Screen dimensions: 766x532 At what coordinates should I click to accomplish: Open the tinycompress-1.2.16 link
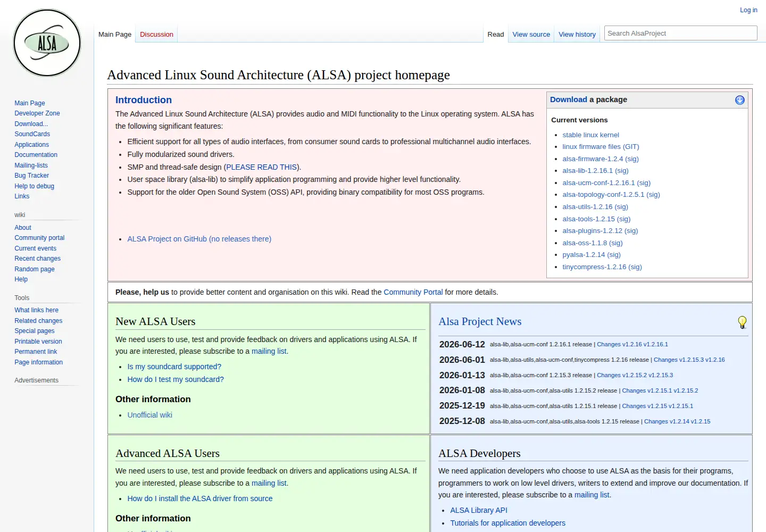[x=594, y=267]
